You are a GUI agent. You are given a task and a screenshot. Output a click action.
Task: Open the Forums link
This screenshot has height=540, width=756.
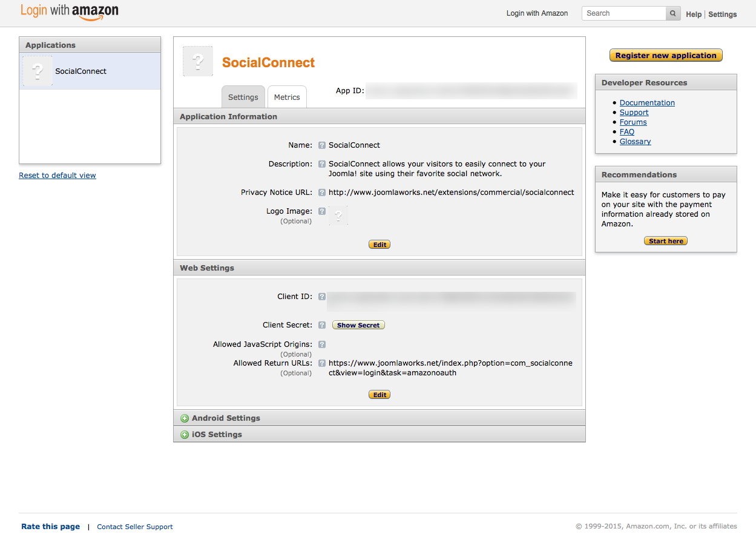point(633,122)
